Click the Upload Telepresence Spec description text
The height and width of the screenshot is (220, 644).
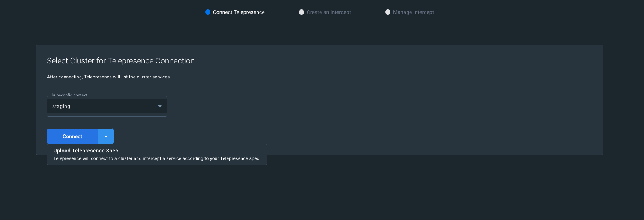click(157, 158)
